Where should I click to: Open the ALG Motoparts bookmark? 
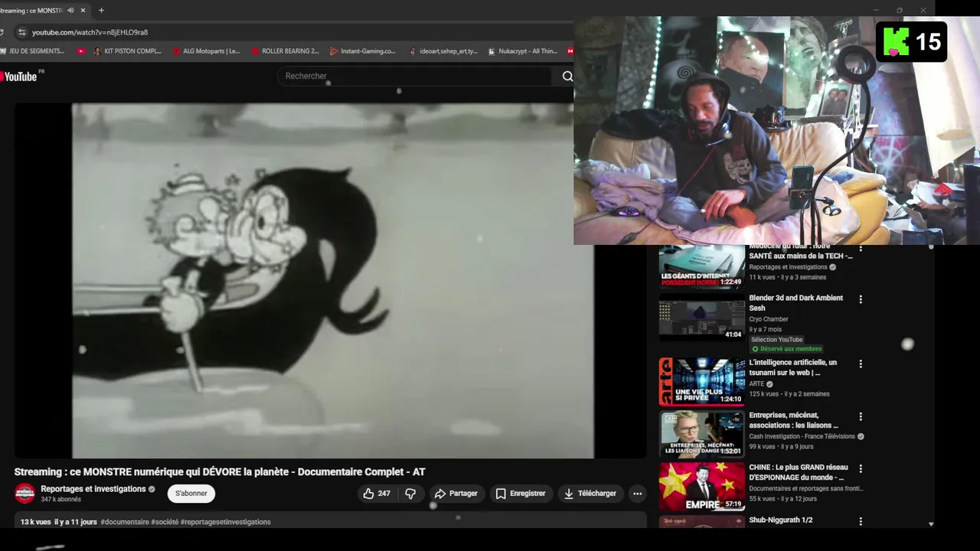pos(206,51)
